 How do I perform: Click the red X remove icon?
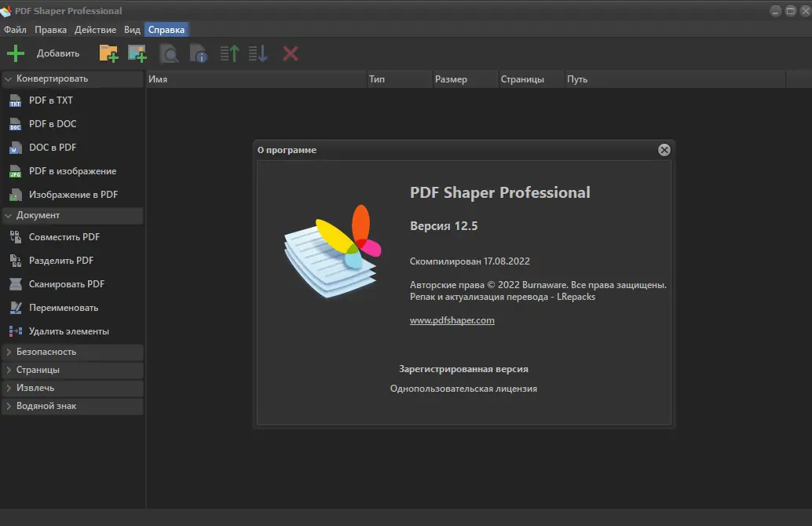pos(291,53)
